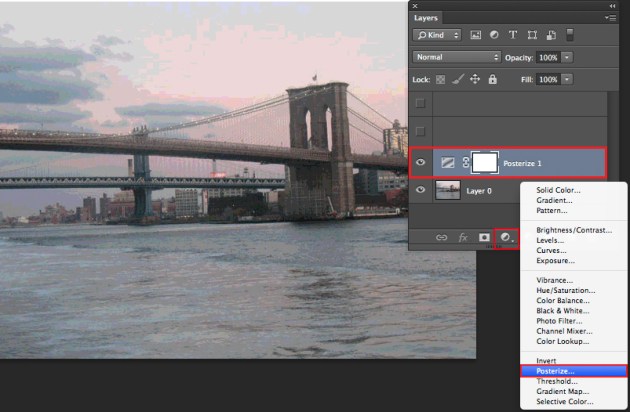Open the layer style fx menu
The height and width of the screenshot is (412, 630).
tap(463, 238)
